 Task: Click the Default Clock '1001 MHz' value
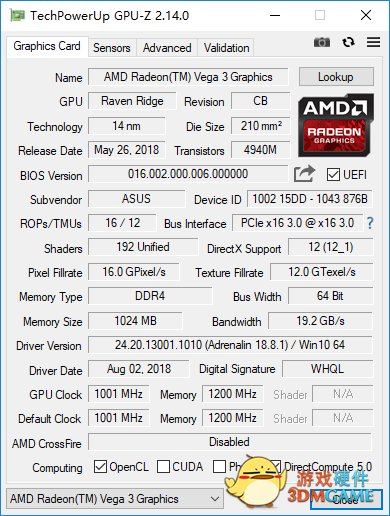coord(119,418)
